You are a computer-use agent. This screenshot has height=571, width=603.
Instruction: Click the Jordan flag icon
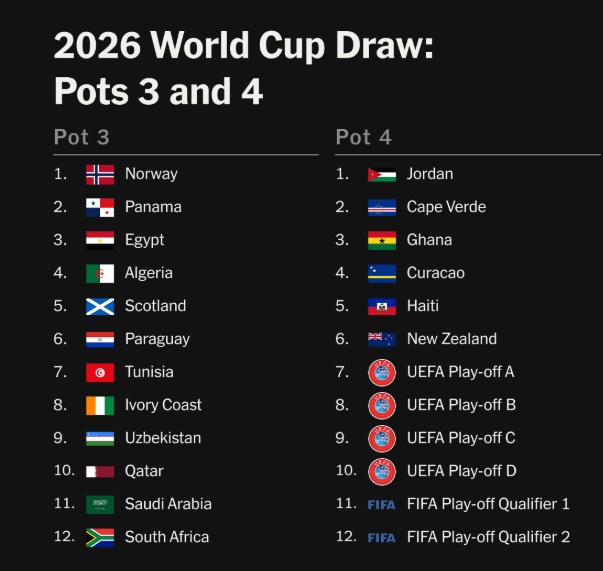tap(382, 174)
